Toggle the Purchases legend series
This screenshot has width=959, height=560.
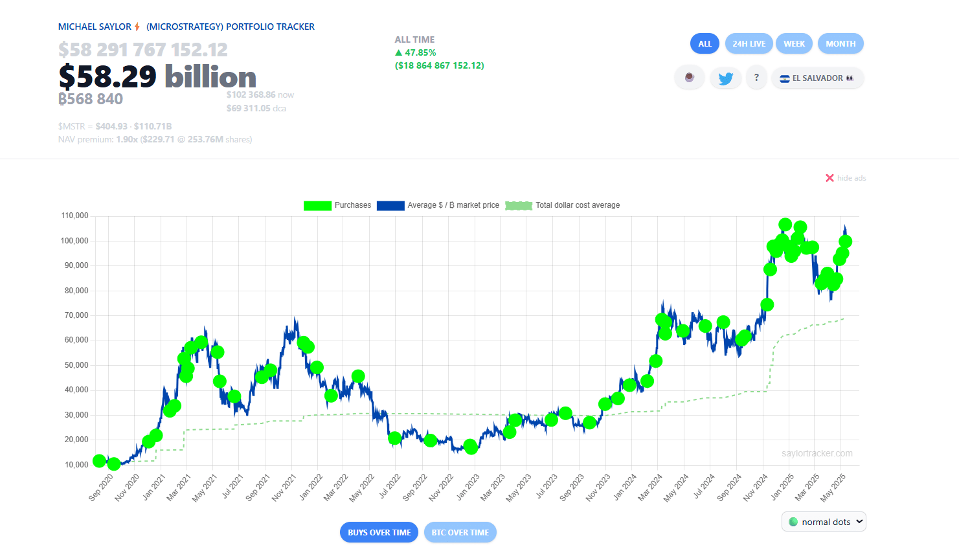[x=337, y=205]
